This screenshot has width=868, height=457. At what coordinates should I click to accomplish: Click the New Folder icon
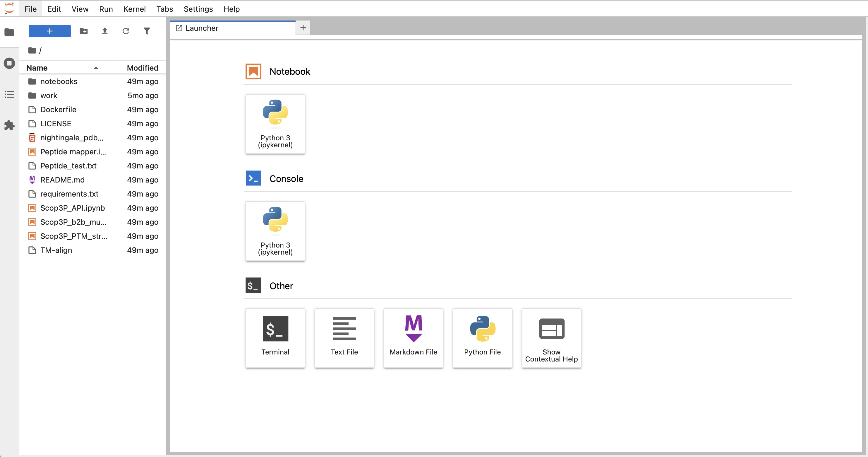pyautogui.click(x=84, y=31)
